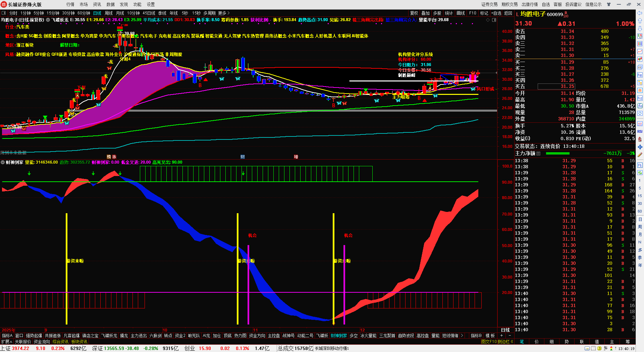Screen dimensions: 644x352
Task: Open the 资金流向 bottom tab
Action: (x=42, y=342)
